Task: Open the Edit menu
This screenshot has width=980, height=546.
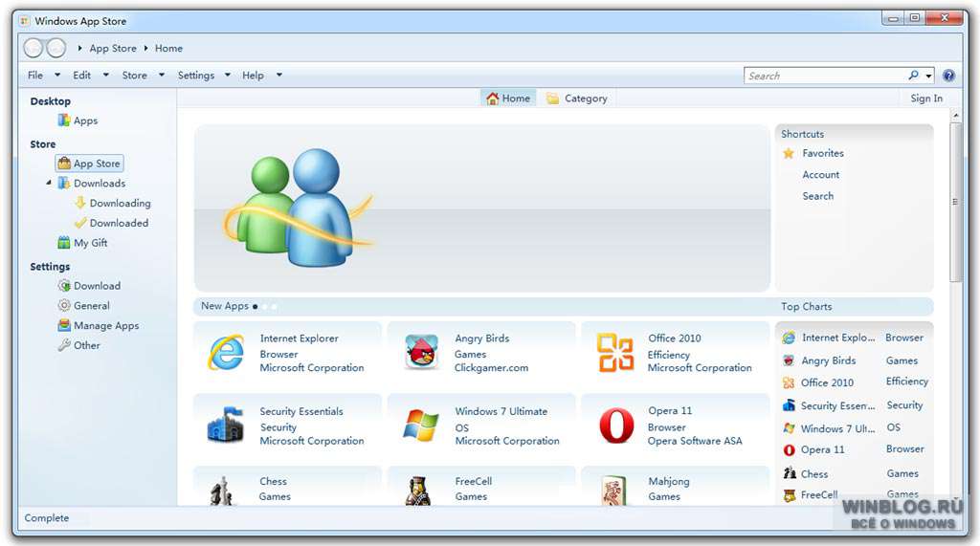Action: [x=82, y=75]
